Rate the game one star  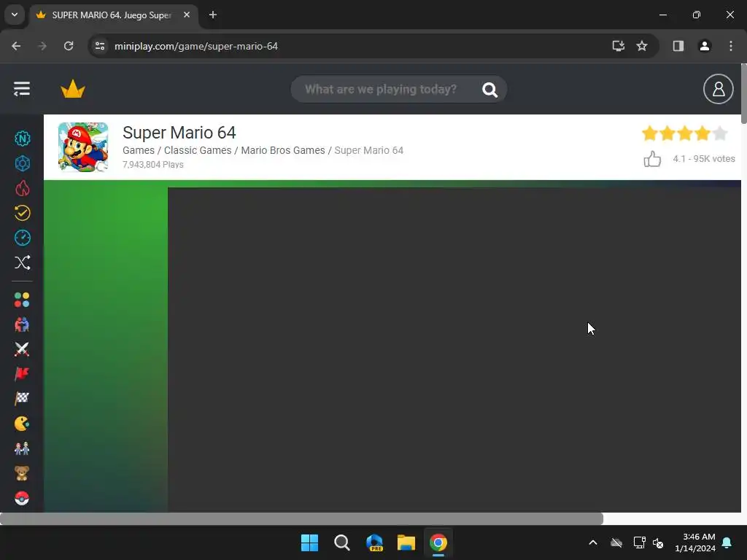(650, 133)
